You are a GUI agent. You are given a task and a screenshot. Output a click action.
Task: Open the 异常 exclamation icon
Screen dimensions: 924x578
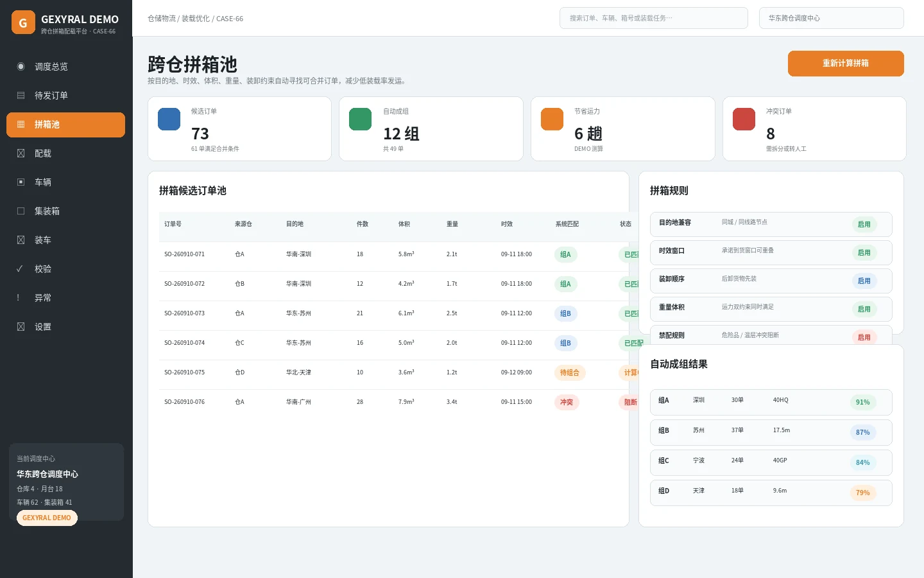pos(18,298)
